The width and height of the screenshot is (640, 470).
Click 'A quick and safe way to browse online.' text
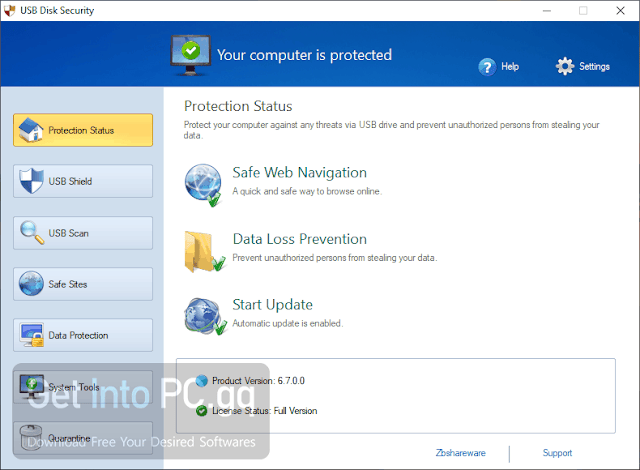(x=307, y=191)
